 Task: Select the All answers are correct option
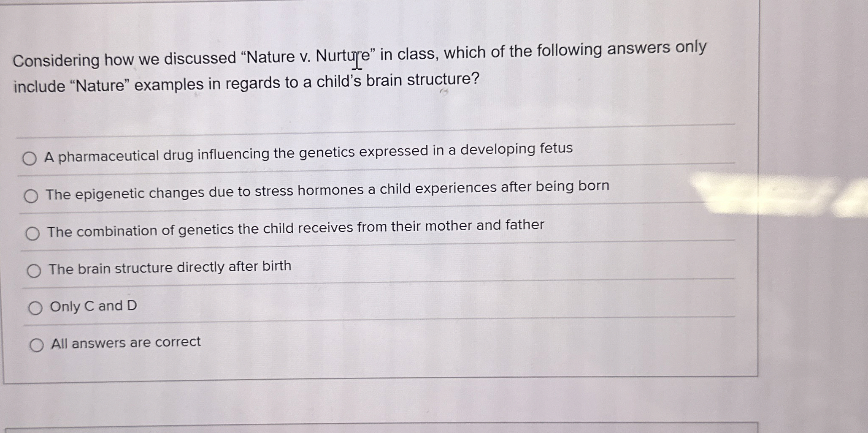click(x=38, y=344)
